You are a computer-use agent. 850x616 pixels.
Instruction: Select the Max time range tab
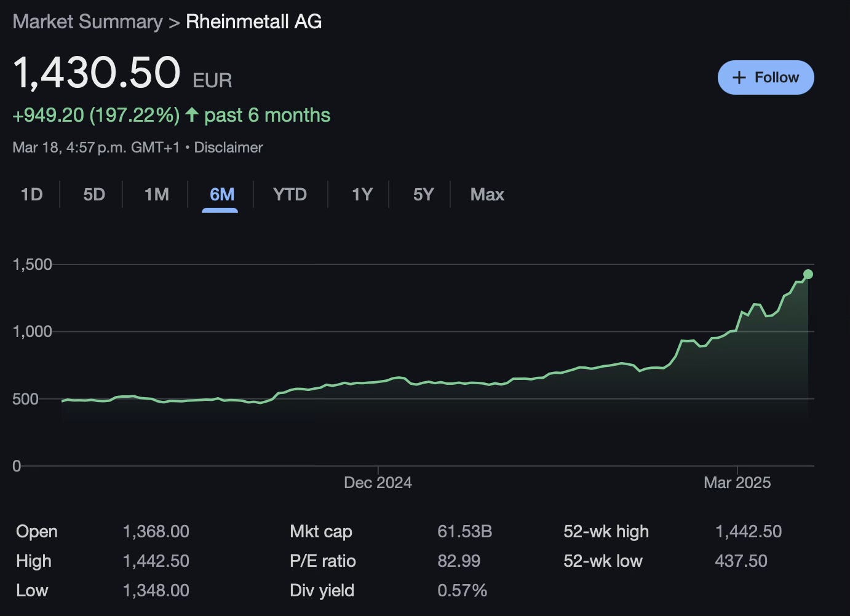[487, 194]
